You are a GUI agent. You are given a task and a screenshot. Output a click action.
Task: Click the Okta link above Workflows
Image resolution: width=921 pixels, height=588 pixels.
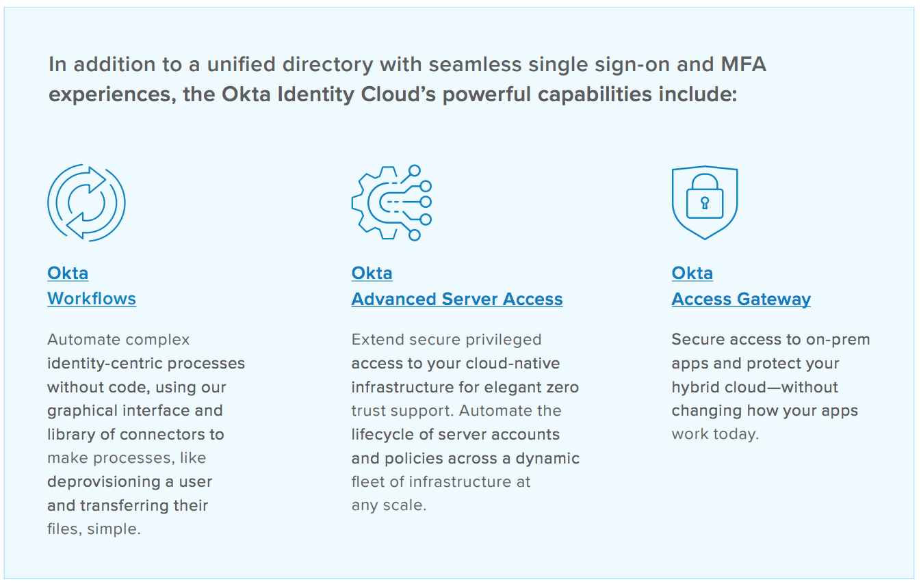click(68, 273)
